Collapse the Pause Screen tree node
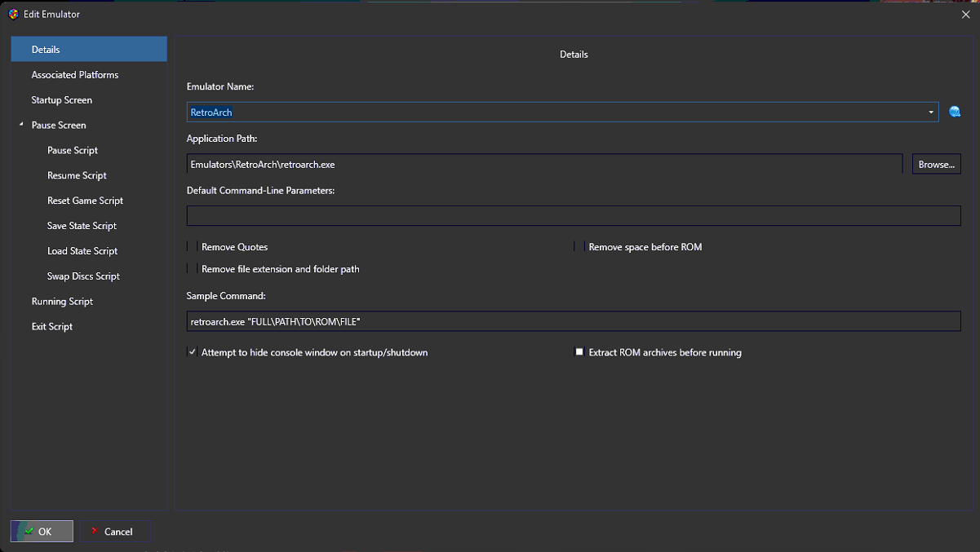Image resolution: width=980 pixels, height=552 pixels. click(20, 125)
